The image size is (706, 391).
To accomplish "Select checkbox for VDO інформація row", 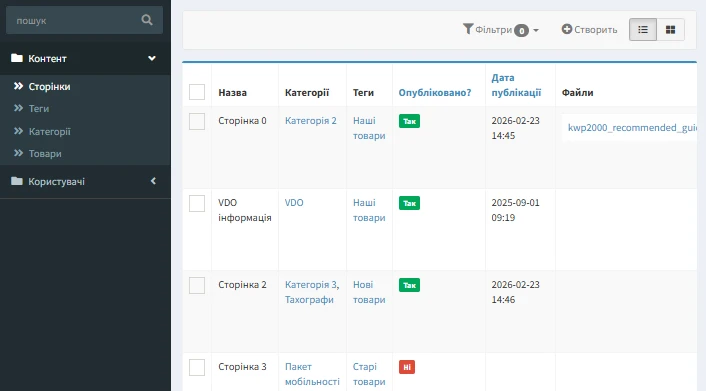I will (197, 204).
